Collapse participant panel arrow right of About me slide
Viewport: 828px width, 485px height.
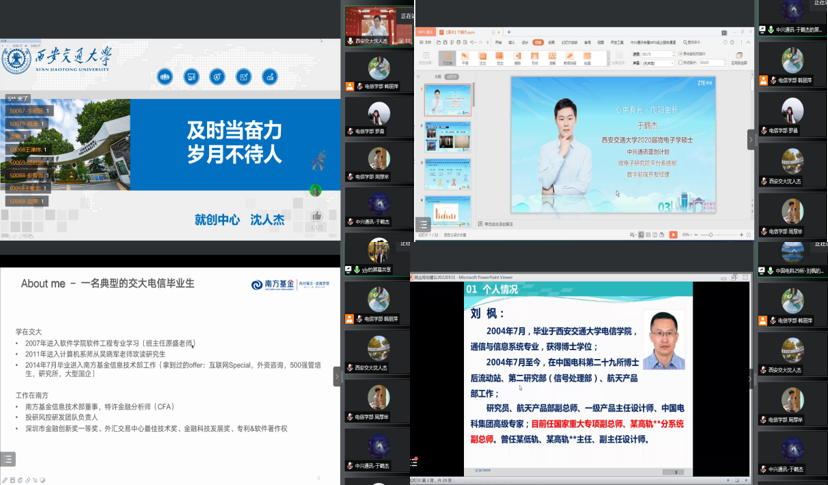(x=337, y=377)
